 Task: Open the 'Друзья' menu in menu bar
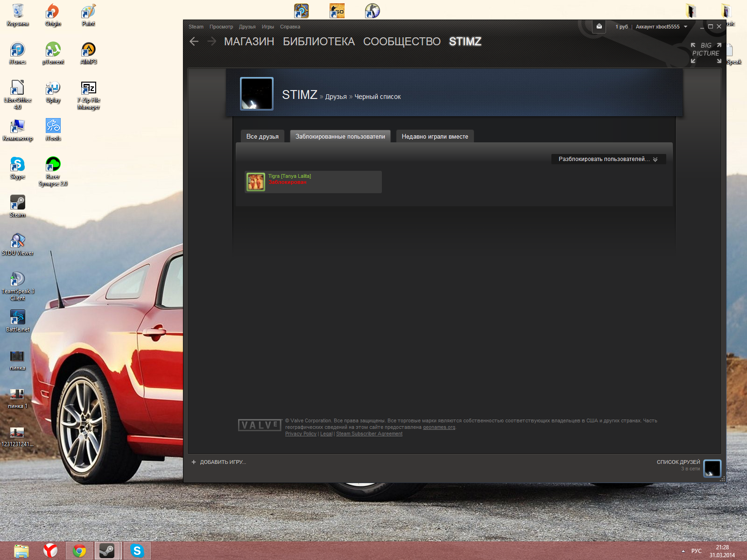(x=247, y=27)
